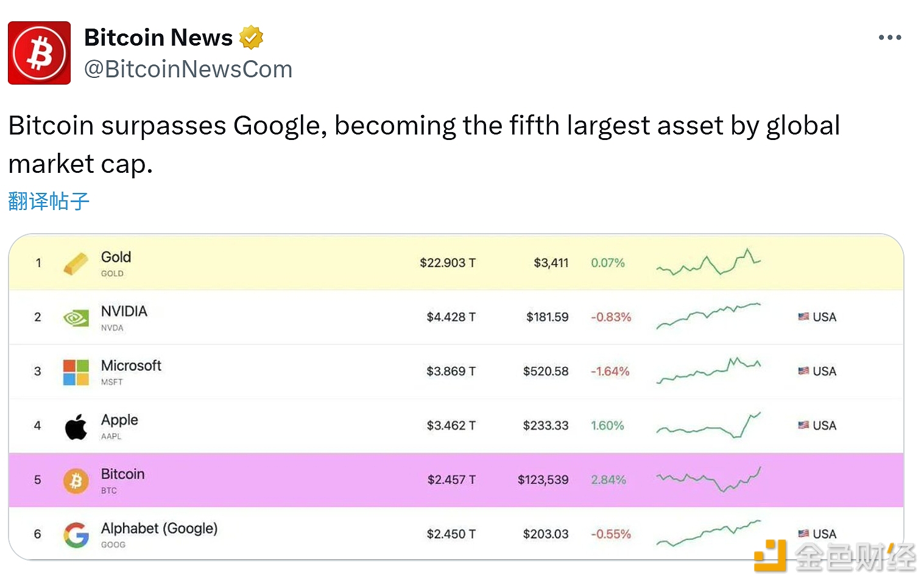Click the USA flag beside NVIDIA
The height and width of the screenshot is (580, 924).
pyautogui.click(x=804, y=317)
